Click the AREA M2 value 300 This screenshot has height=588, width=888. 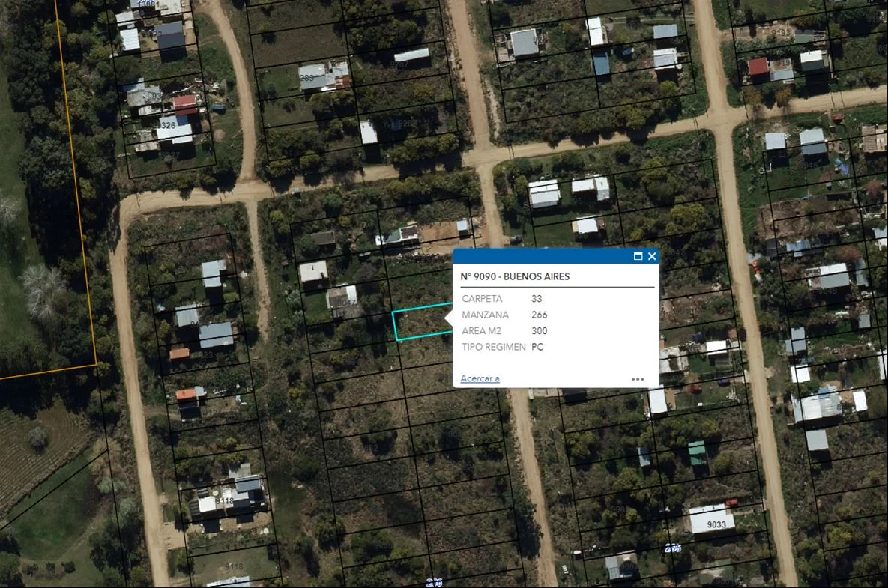539,331
